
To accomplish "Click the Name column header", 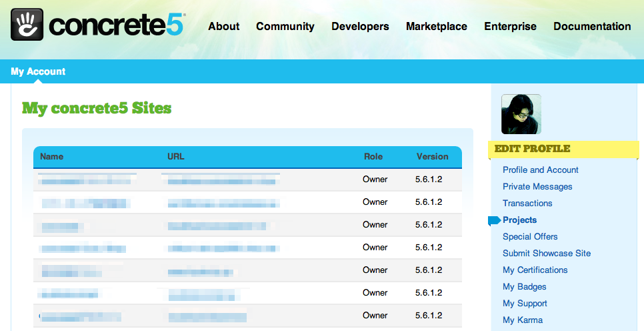I will click(52, 157).
